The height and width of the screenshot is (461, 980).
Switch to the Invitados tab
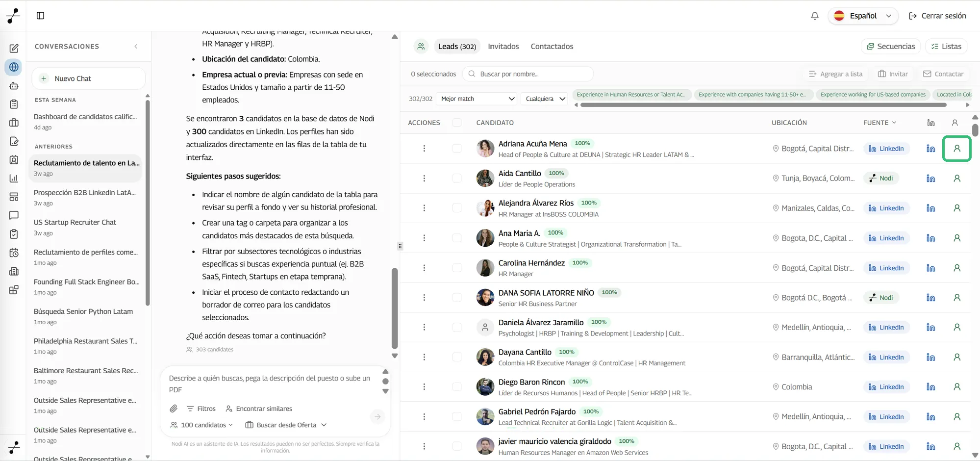pos(503,47)
